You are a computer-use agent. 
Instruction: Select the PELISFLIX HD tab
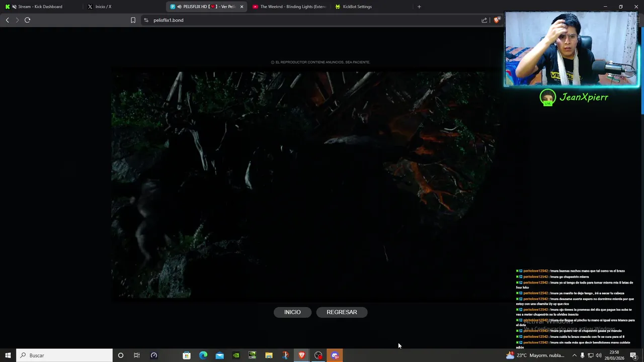tap(206, 7)
